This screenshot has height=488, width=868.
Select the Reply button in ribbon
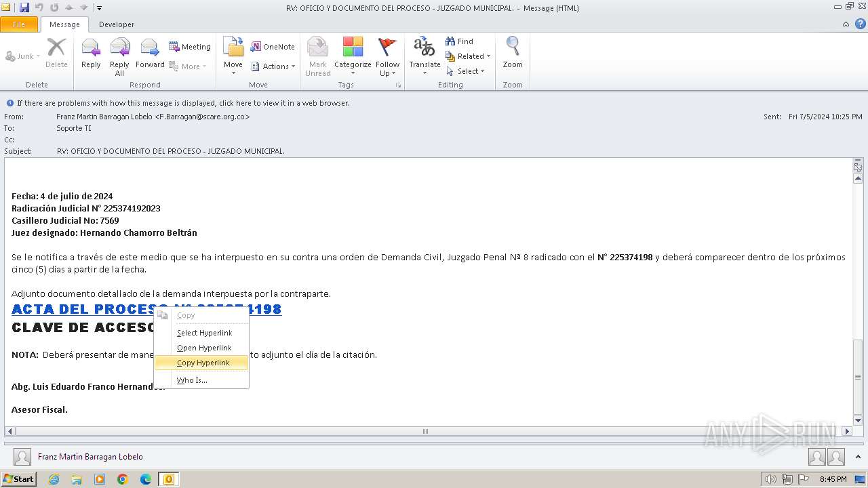click(x=91, y=54)
